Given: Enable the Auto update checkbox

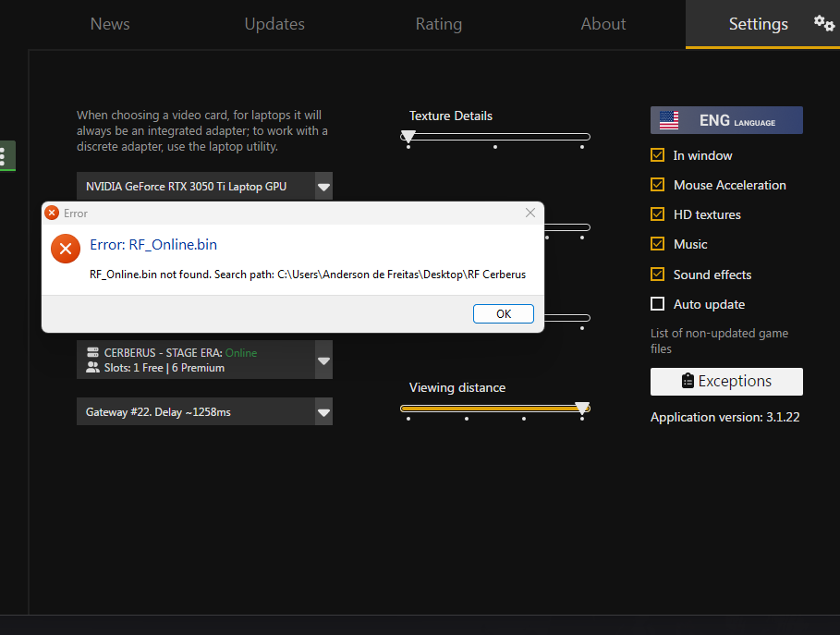Looking at the screenshot, I should (x=658, y=304).
